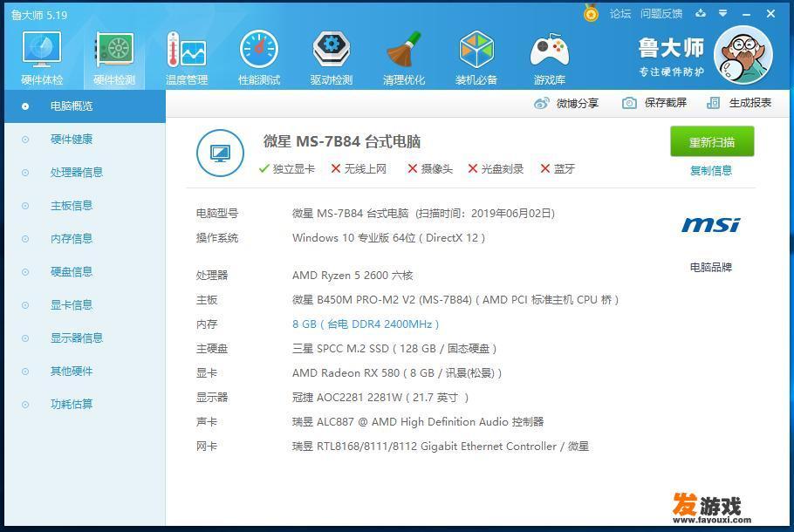Click OS value Windows 10 专业版 64位
This screenshot has width=794, height=532.
coord(388,238)
